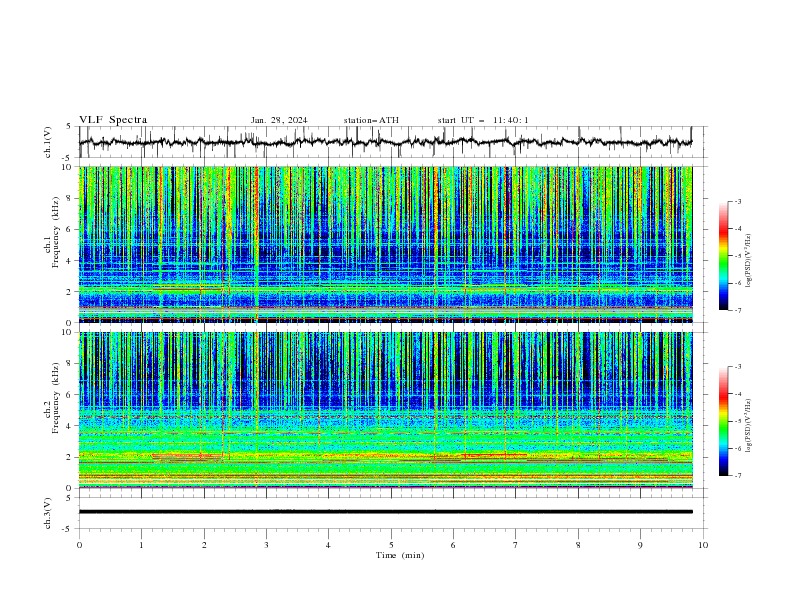Click the ch.1 spectrogram panel
Screen dimensions: 792x612
pos(385,244)
